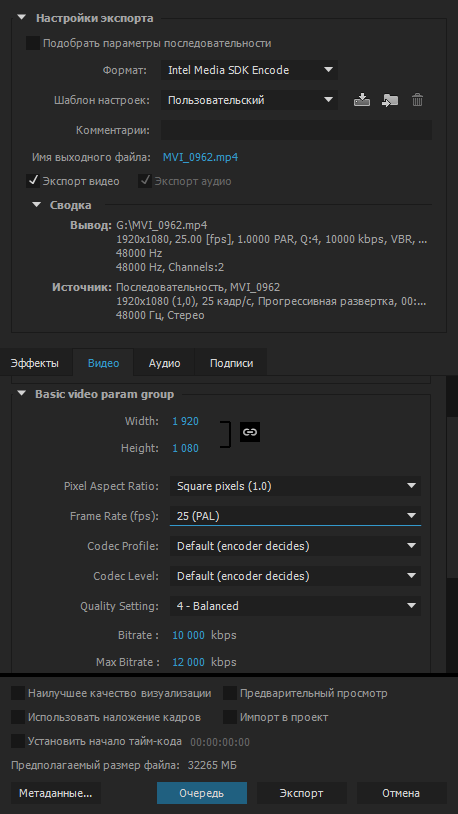The width and height of the screenshot is (458, 814).
Task: Click the save preset icon
Action: 362,100
